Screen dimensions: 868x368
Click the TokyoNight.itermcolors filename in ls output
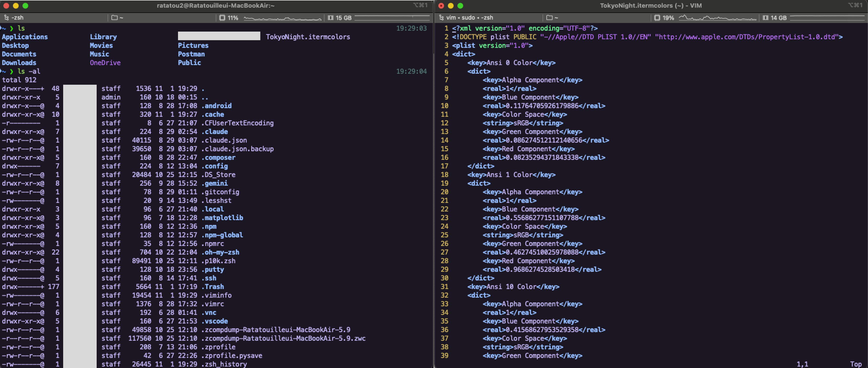tap(308, 37)
